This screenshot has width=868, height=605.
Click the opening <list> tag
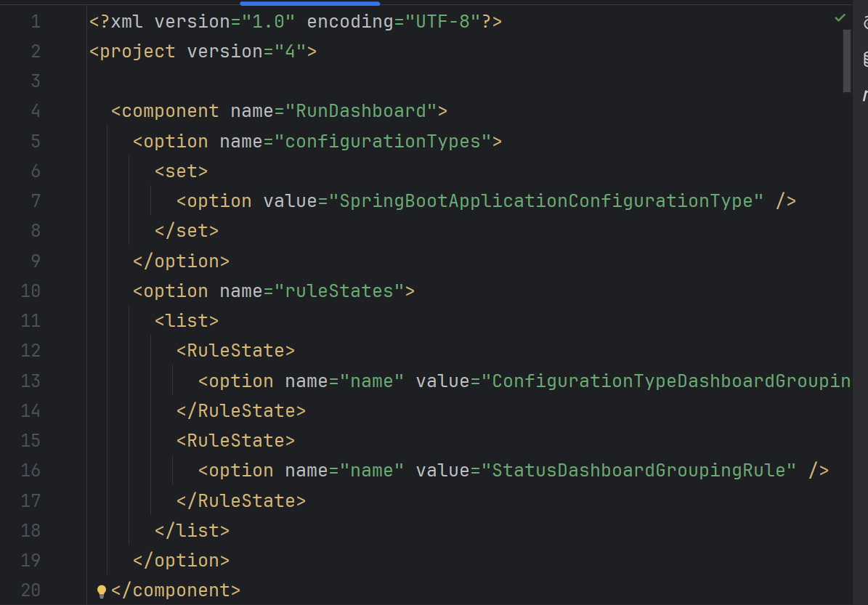[x=187, y=321]
